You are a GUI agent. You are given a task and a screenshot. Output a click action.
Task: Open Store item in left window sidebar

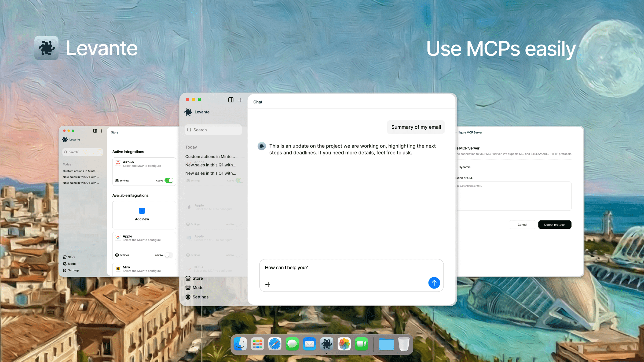click(69, 257)
